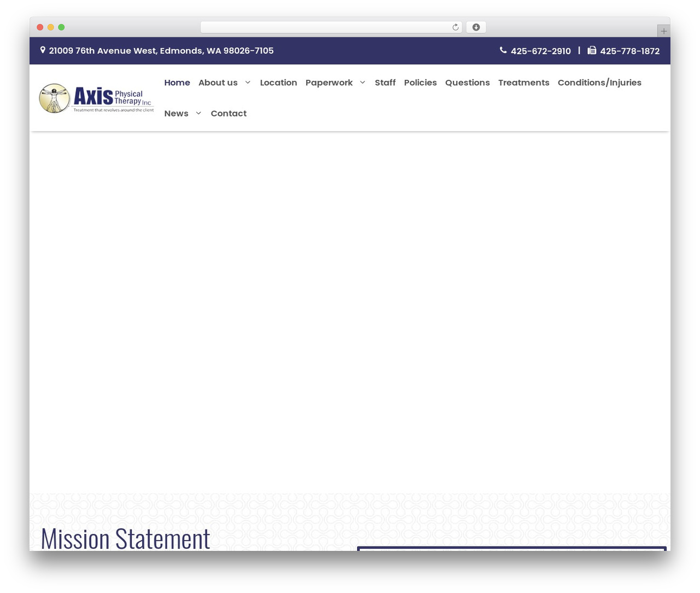The height and width of the screenshot is (593, 700).
Task: Open the News menu item
Action: click(176, 113)
